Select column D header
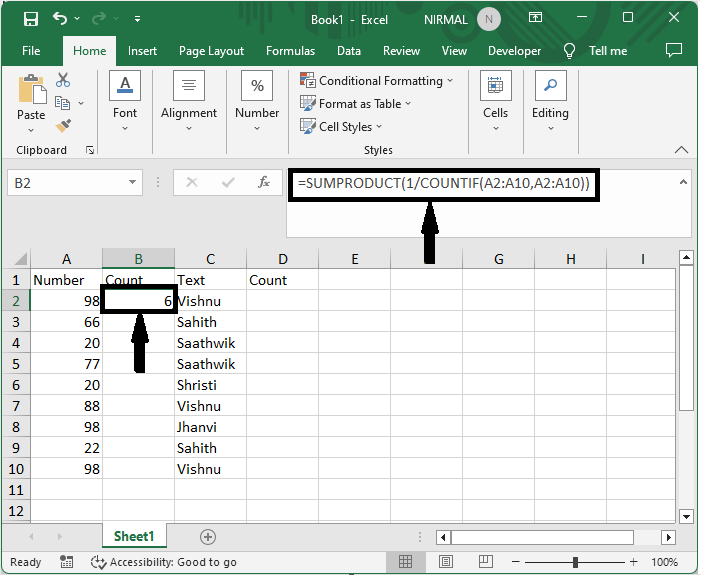Screen dimensions: 701x575 (283, 259)
